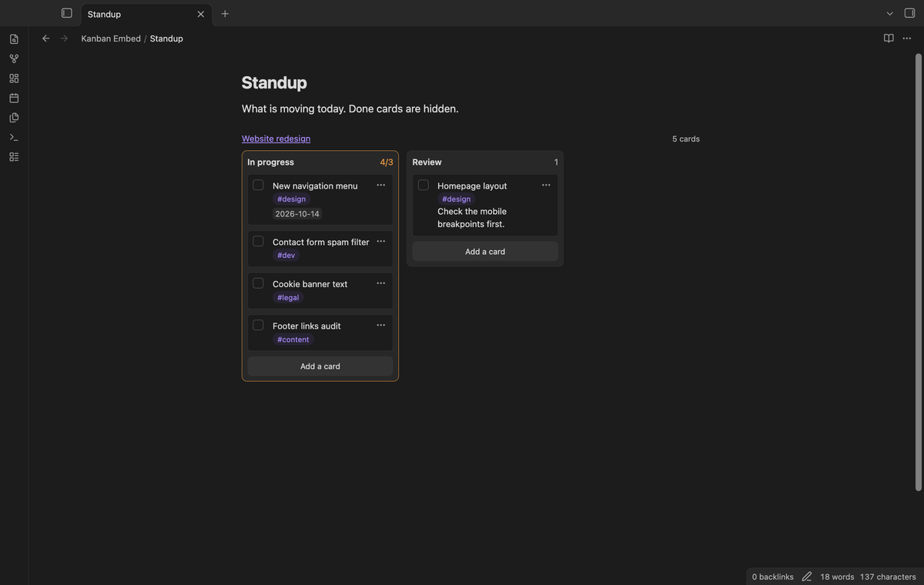Image resolution: width=924 pixels, height=585 pixels.
Task: Click the #design tag on Homepage layout
Action: coord(456,199)
